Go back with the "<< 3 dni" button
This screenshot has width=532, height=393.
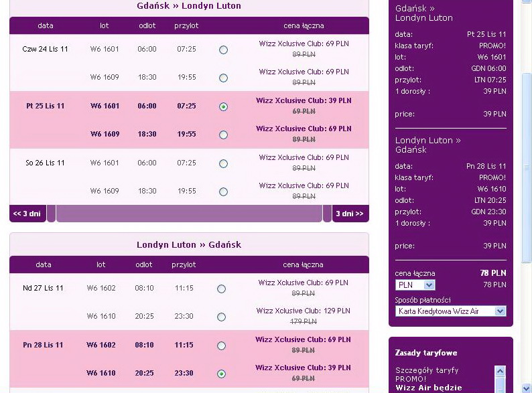(27, 214)
